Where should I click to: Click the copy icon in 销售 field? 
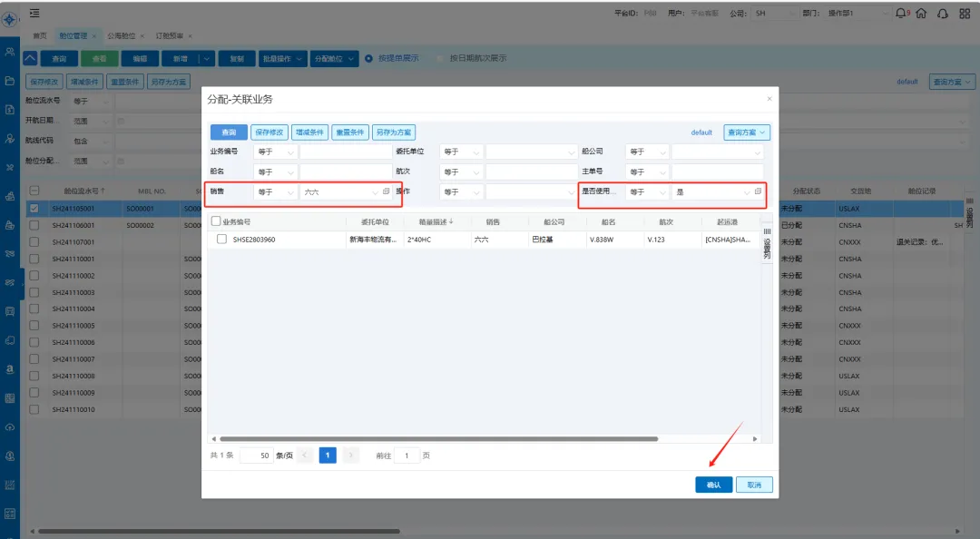coord(386,191)
